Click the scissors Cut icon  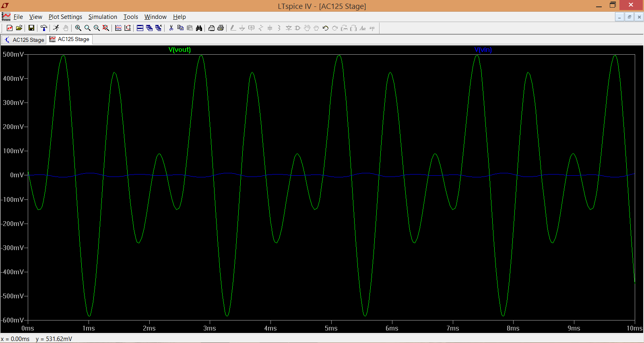[x=171, y=28]
